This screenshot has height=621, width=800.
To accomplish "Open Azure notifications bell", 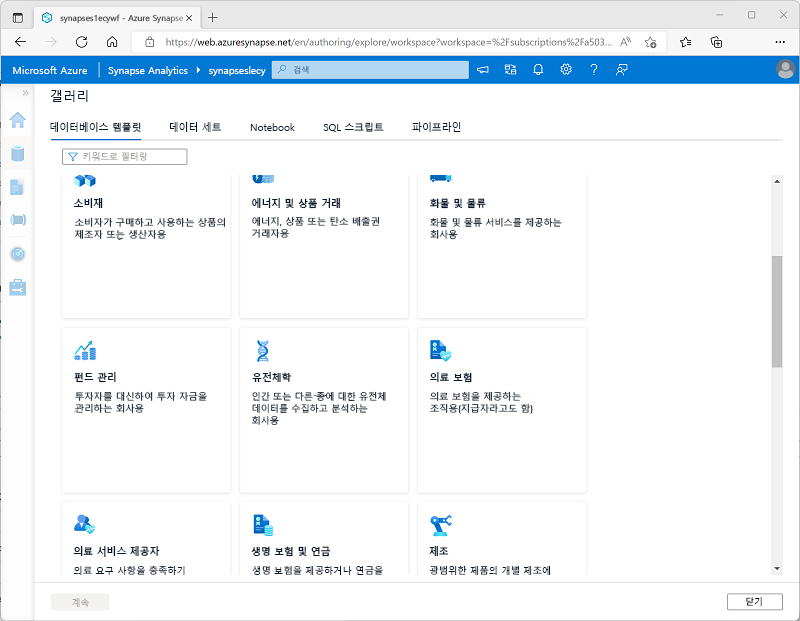I will coord(538,69).
